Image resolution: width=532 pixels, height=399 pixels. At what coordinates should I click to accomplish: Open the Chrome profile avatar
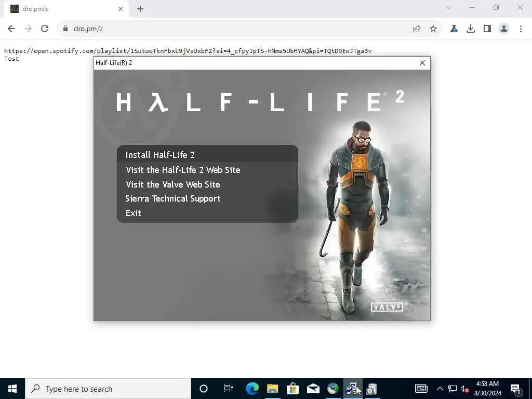click(x=504, y=29)
